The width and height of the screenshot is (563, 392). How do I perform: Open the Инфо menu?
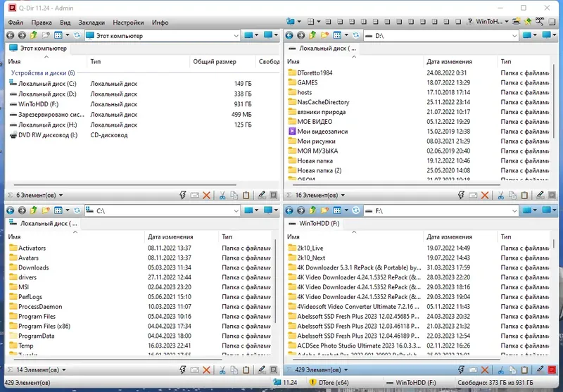(x=160, y=23)
